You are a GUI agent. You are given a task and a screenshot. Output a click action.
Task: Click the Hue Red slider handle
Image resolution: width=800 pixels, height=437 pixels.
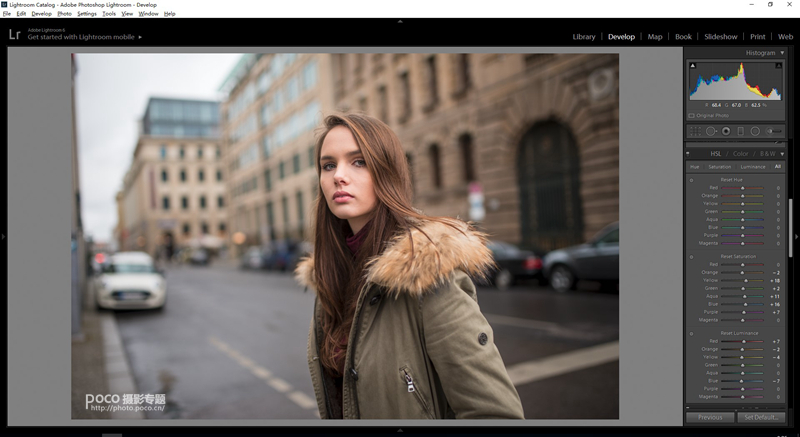tap(742, 188)
